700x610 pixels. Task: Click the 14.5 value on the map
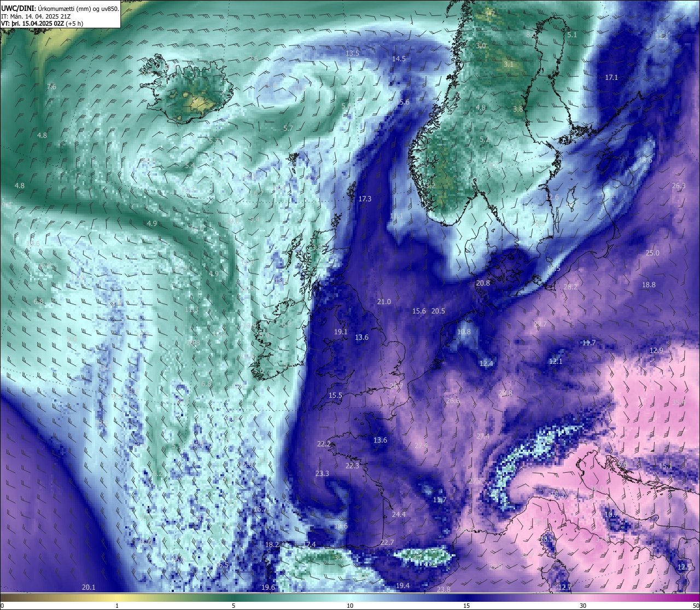pos(399,59)
